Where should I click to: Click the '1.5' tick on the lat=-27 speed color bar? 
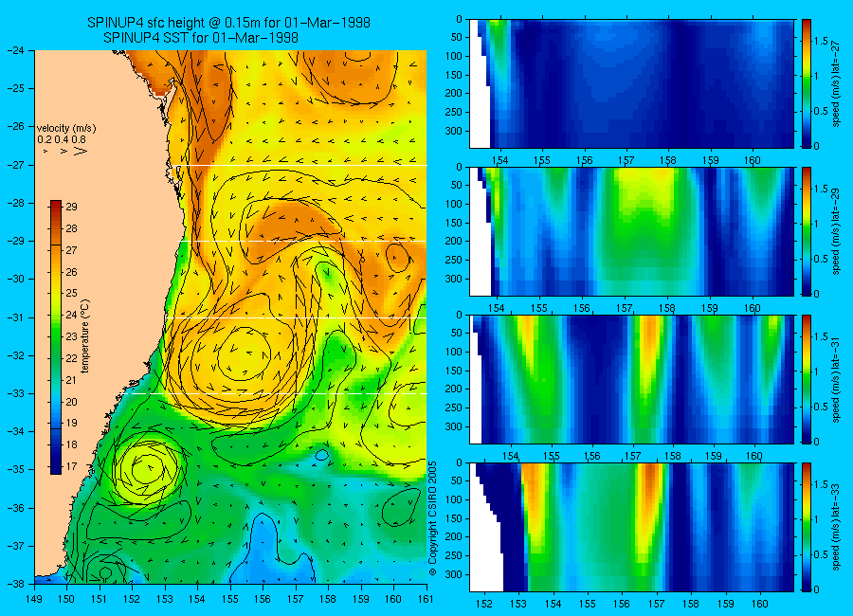822,41
